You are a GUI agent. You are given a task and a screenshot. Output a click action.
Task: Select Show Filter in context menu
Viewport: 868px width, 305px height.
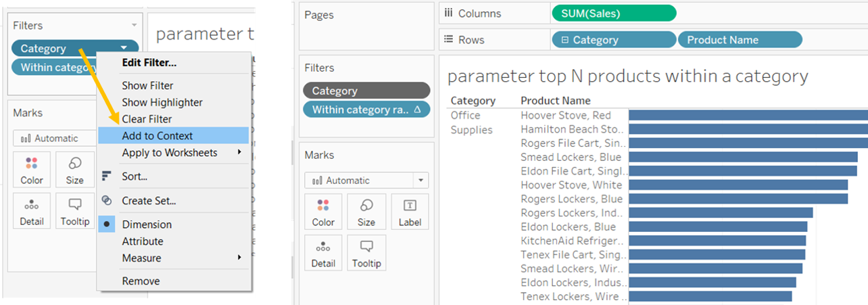click(147, 85)
